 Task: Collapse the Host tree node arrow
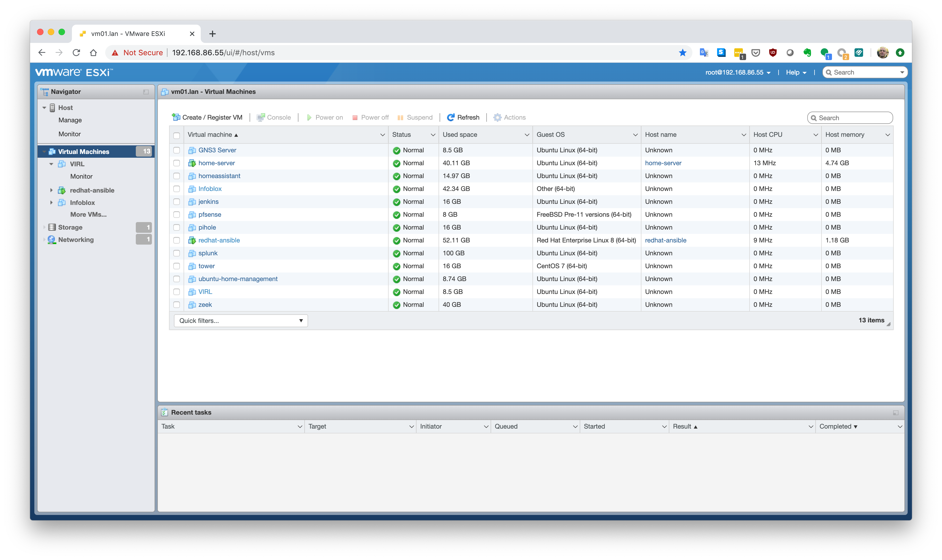coord(44,108)
